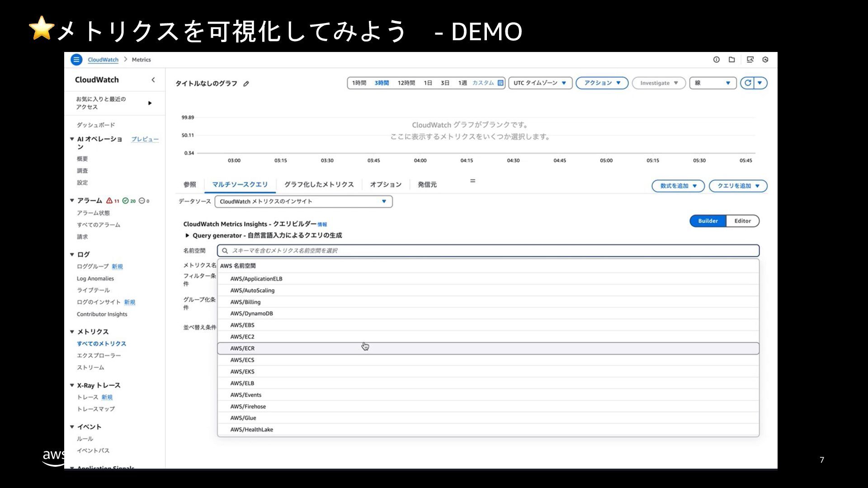Click the pencil icon to edit graph title
Viewport: 868px width, 488px height.
point(246,84)
